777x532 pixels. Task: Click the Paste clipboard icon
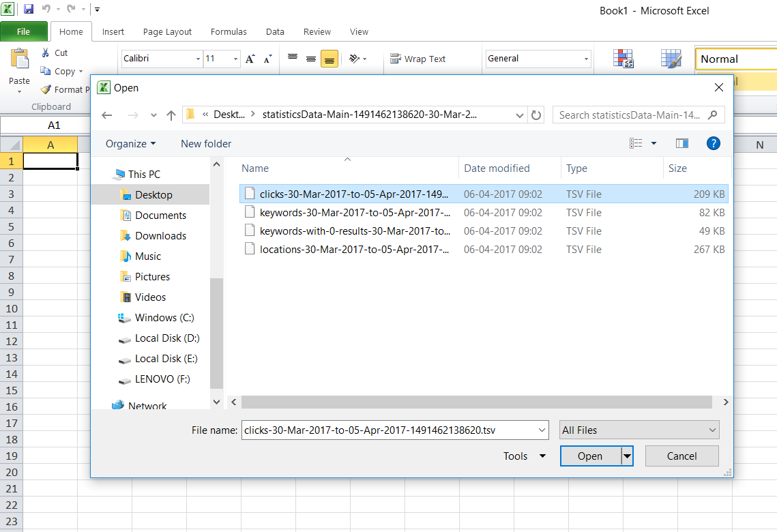[20, 59]
